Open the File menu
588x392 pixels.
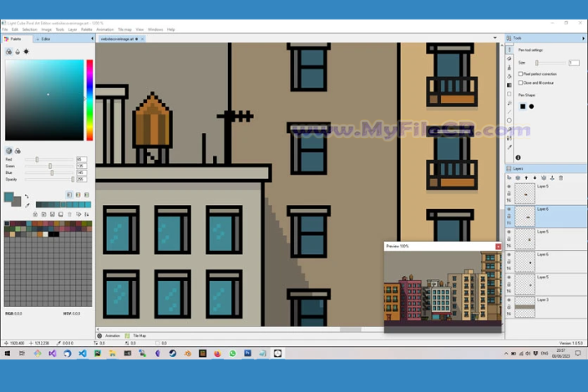click(x=5, y=29)
